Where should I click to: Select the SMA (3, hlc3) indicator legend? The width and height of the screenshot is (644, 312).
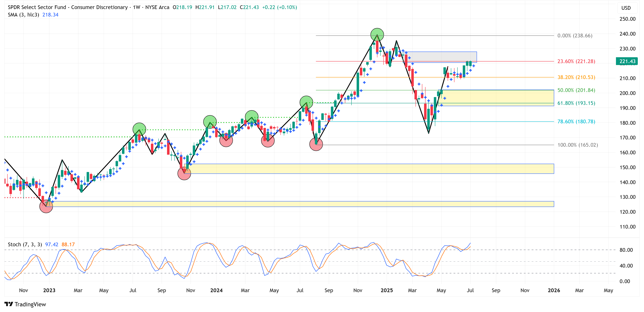[x=23, y=15]
